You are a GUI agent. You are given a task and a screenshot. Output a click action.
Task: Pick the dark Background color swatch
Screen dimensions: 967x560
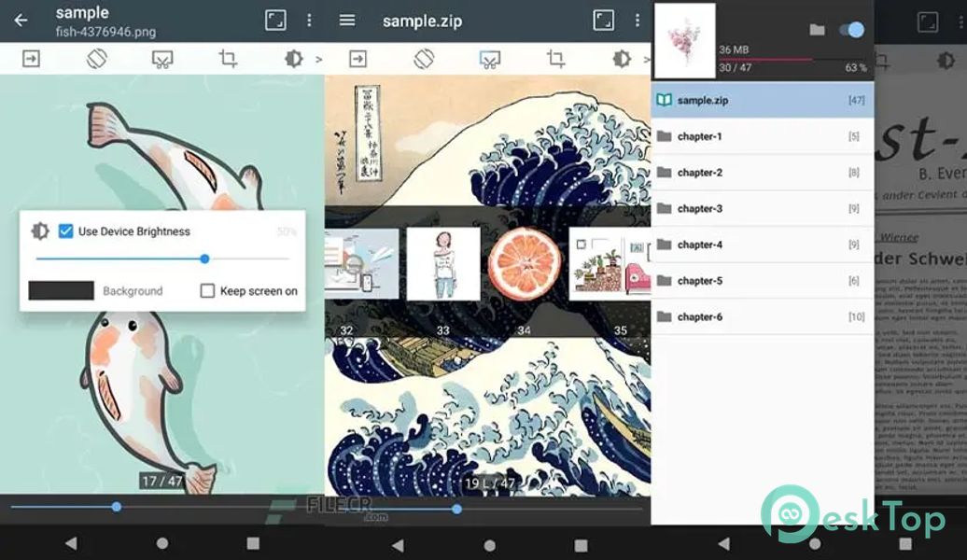[x=61, y=290]
